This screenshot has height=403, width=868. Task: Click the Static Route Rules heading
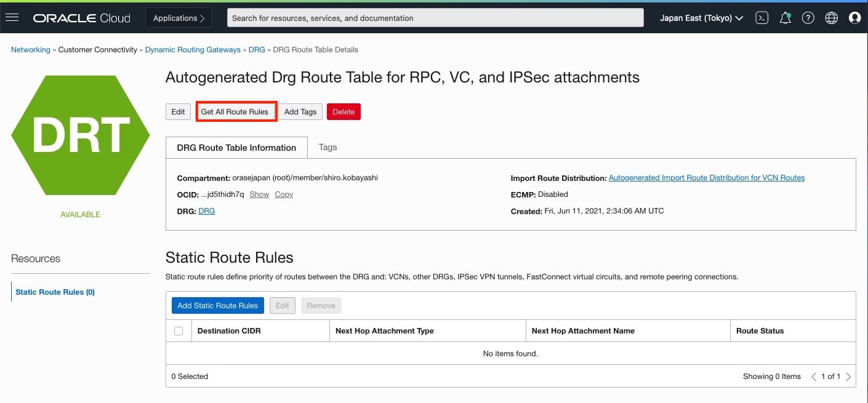click(230, 257)
